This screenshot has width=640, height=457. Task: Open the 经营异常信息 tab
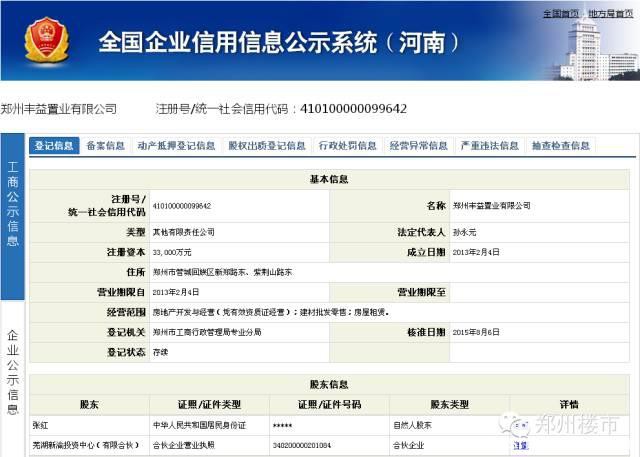(418, 146)
